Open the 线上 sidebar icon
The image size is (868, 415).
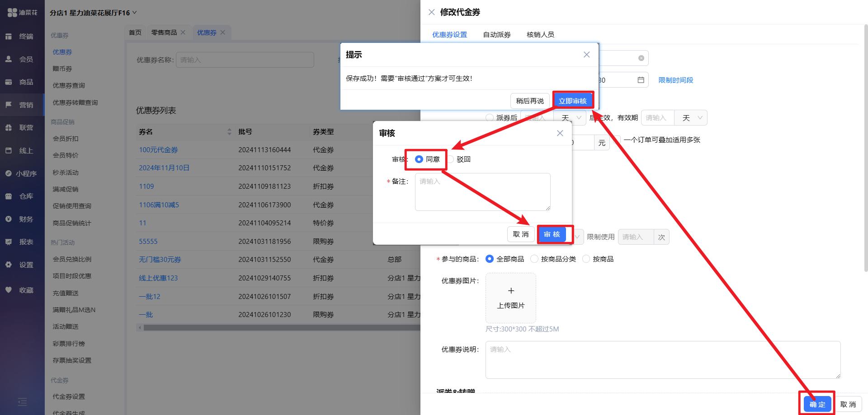[x=9, y=150]
